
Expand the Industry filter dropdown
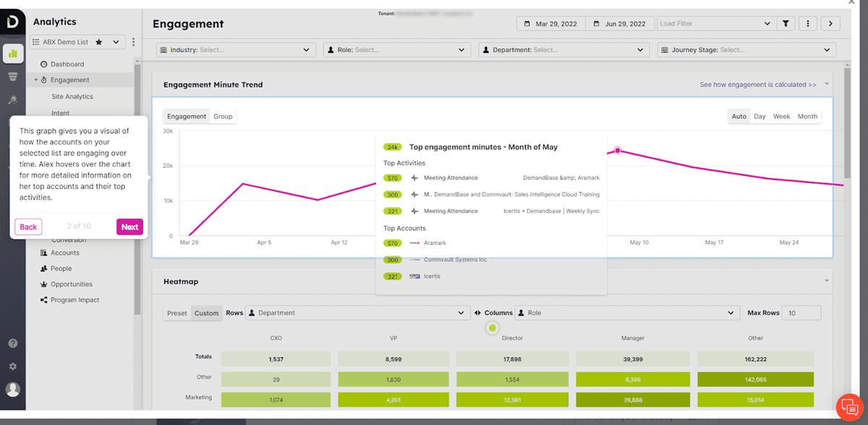coord(234,50)
